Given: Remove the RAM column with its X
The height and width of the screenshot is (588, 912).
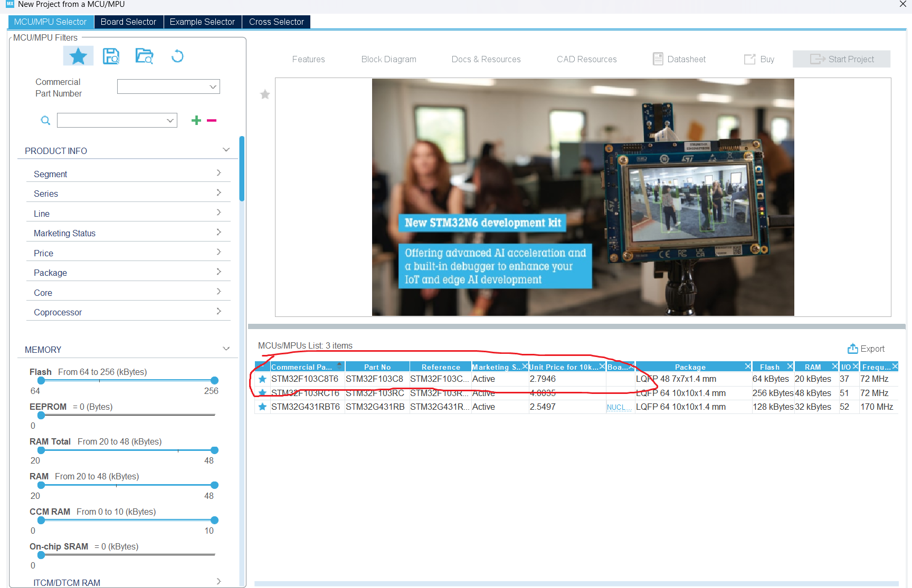Looking at the screenshot, I should coord(835,366).
